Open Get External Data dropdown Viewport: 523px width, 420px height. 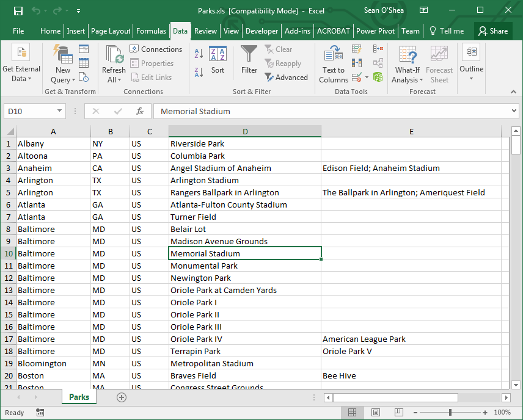[21, 63]
